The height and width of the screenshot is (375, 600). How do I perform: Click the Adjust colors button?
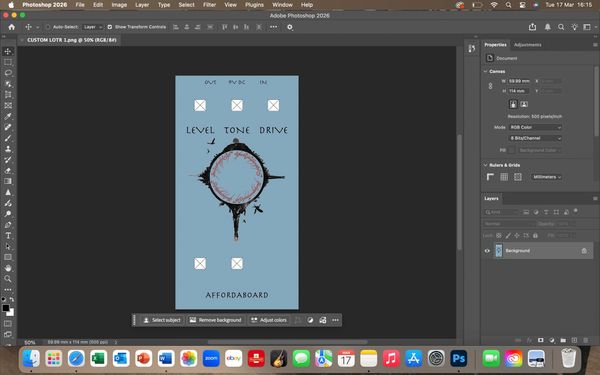pos(269,320)
